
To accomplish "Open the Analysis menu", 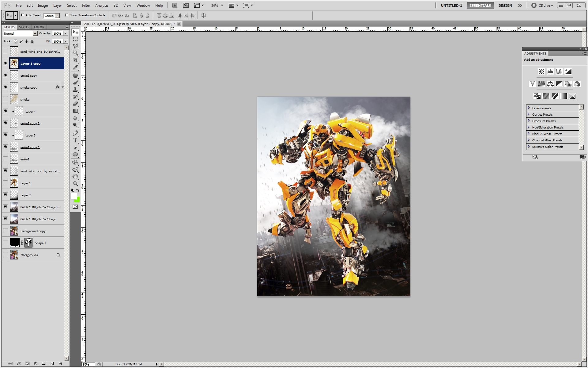I will click(102, 6).
